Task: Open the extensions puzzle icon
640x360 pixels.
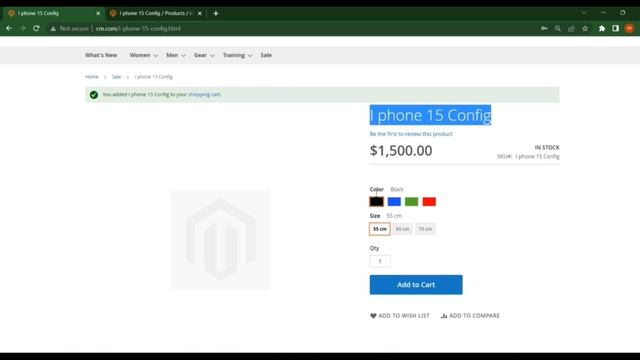Action: click(602, 29)
